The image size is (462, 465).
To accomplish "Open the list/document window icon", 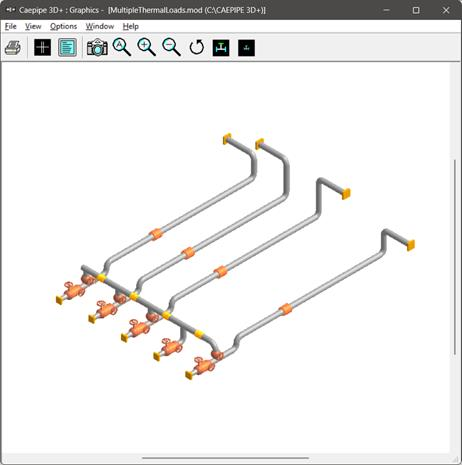I will 67,47.
